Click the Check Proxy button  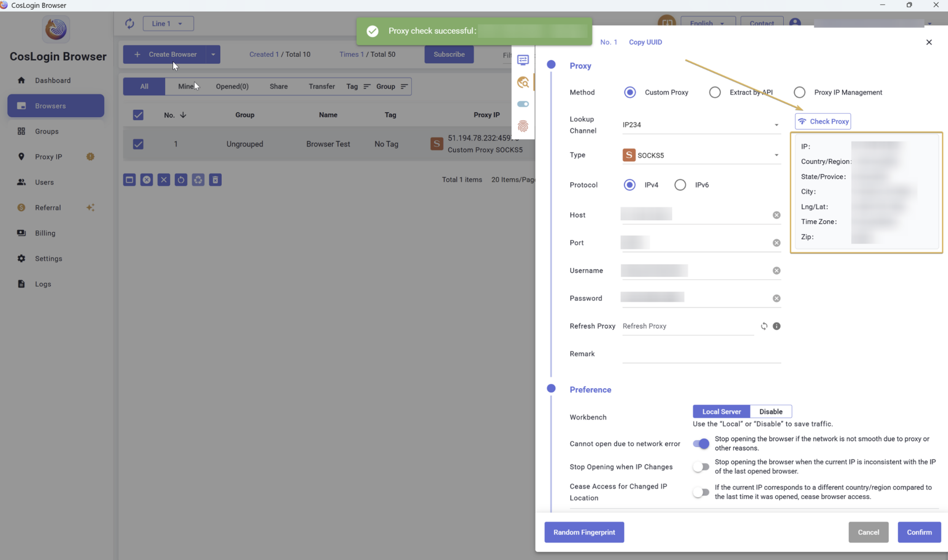tap(823, 121)
